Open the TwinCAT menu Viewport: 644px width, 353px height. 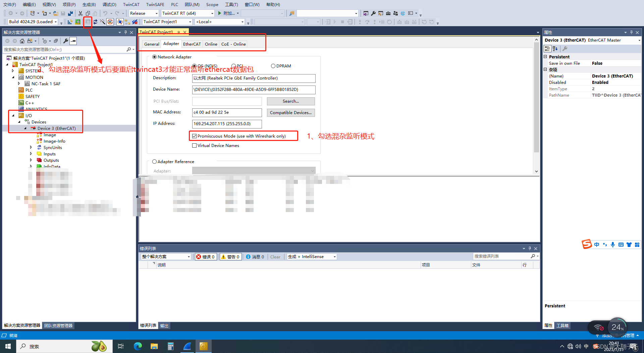pyautogui.click(x=131, y=4)
